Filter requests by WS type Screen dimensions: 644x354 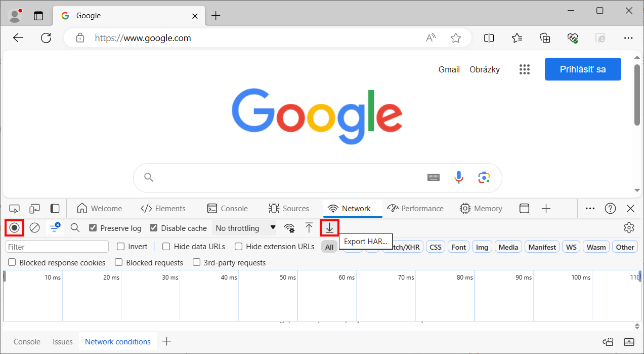tap(571, 247)
